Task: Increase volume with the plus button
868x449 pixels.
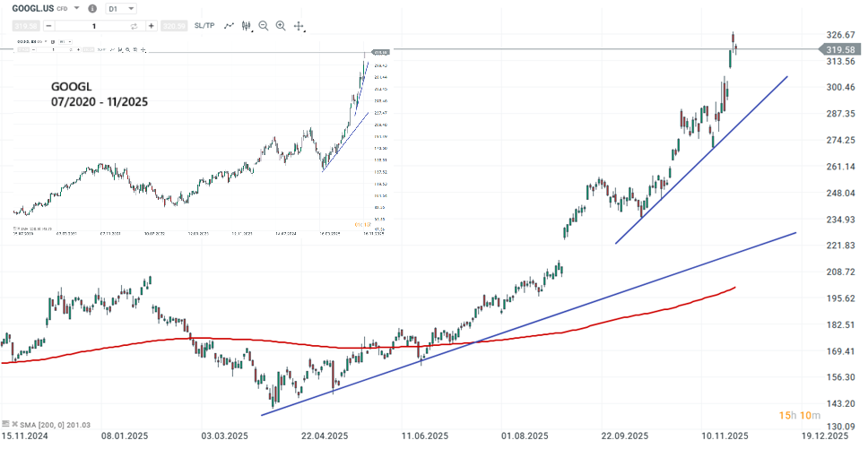Action: pos(151,26)
